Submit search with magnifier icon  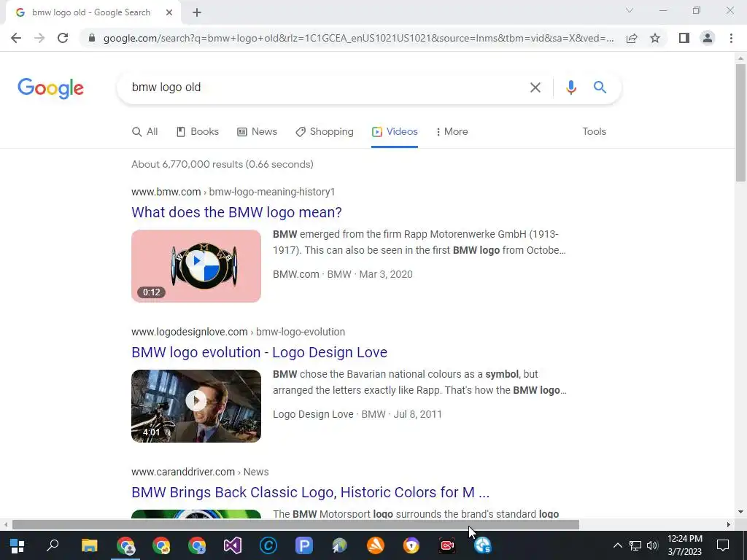(x=600, y=87)
